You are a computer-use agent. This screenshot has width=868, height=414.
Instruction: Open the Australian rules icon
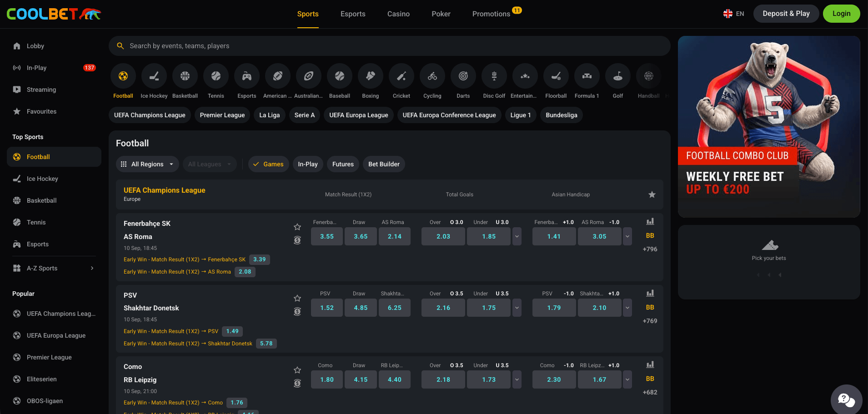pyautogui.click(x=309, y=76)
